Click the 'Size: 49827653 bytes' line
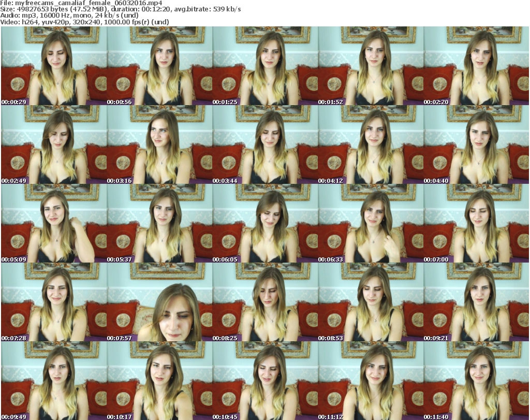The width and height of the screenshot is (530, 420). click(x=120, y=9)
